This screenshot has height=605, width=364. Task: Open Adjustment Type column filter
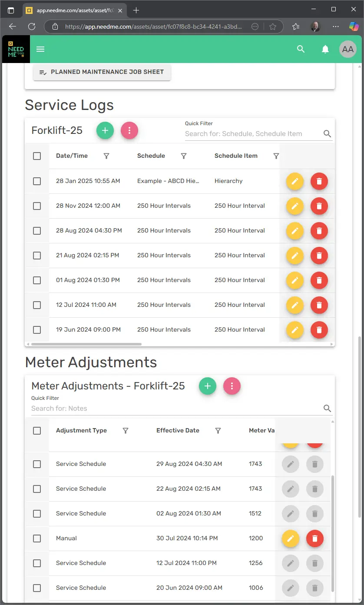126,431
